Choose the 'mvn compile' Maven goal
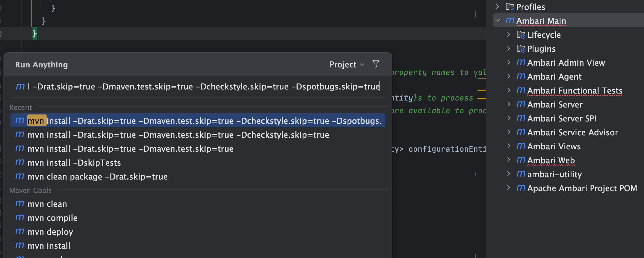 (198, 218)
